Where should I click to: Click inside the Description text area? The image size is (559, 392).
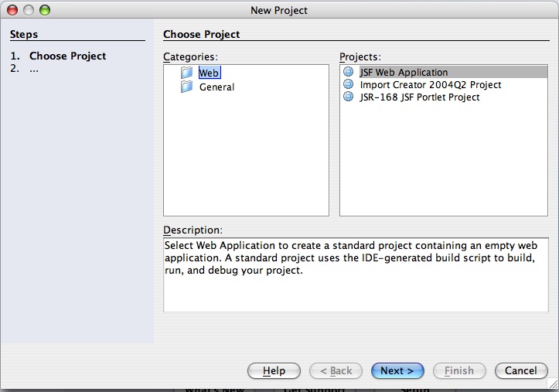coord(356,274)
